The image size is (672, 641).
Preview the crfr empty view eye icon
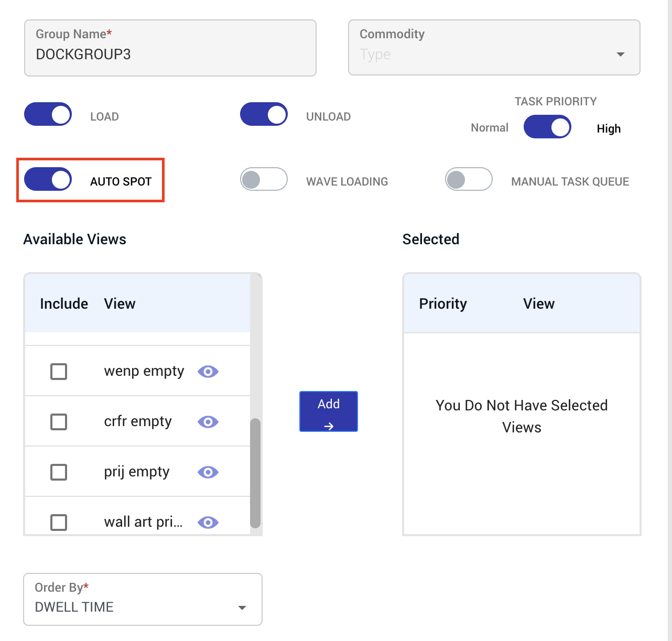tap(208, 422)
